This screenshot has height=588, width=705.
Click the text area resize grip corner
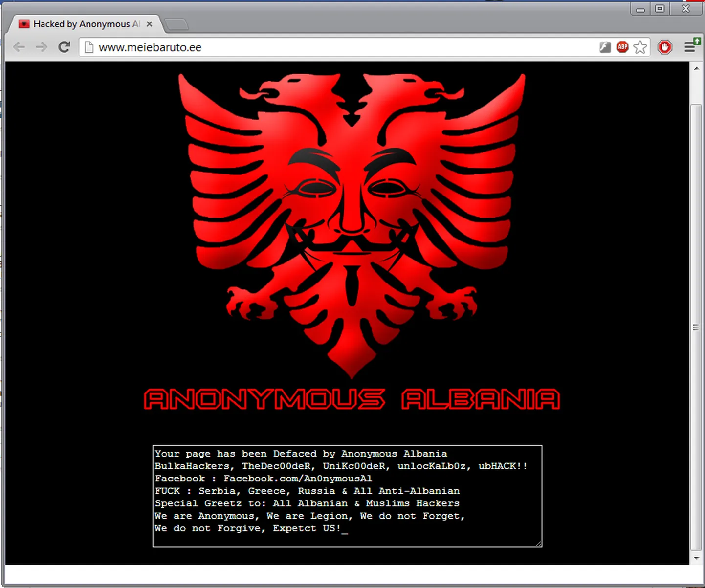(x=538, y=543)
